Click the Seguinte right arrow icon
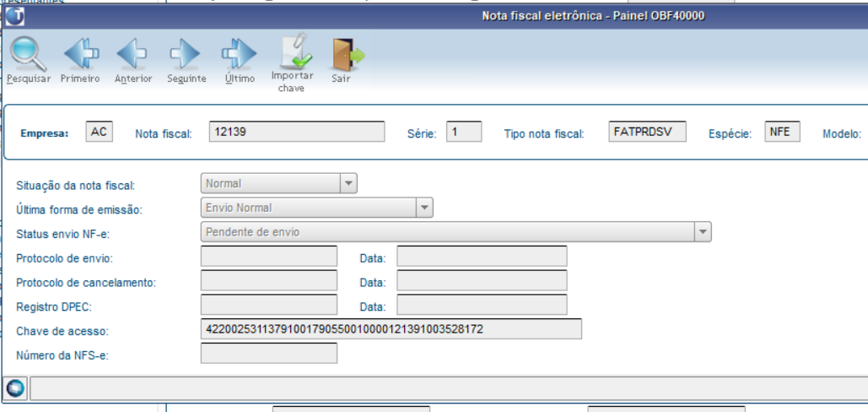Image resolution: width=868 pixels, height=412 pixels. pos(186,54)
